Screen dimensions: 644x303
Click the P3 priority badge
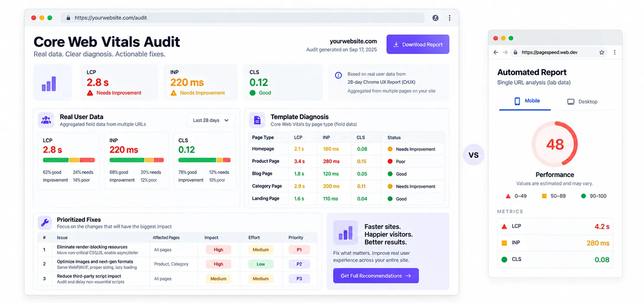299,279
